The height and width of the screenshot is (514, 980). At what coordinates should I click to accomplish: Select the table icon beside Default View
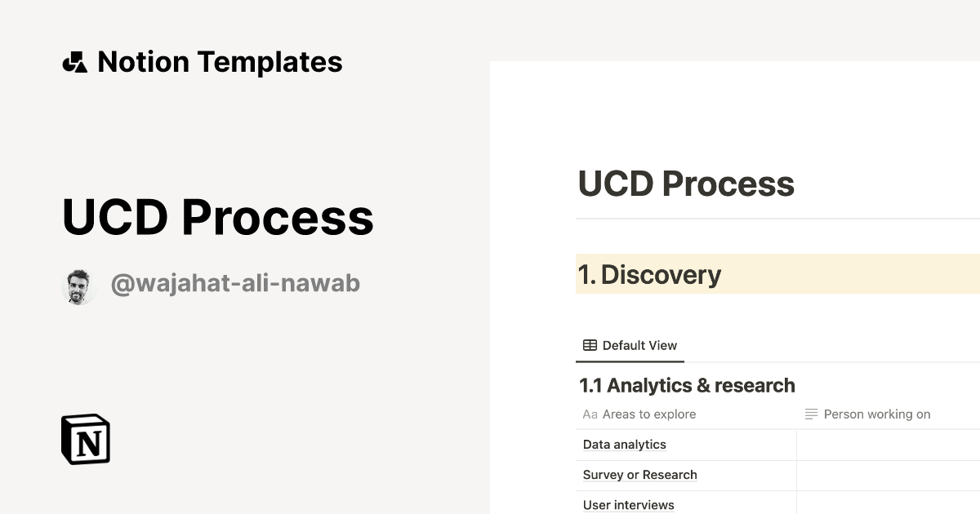click(588, 344)
